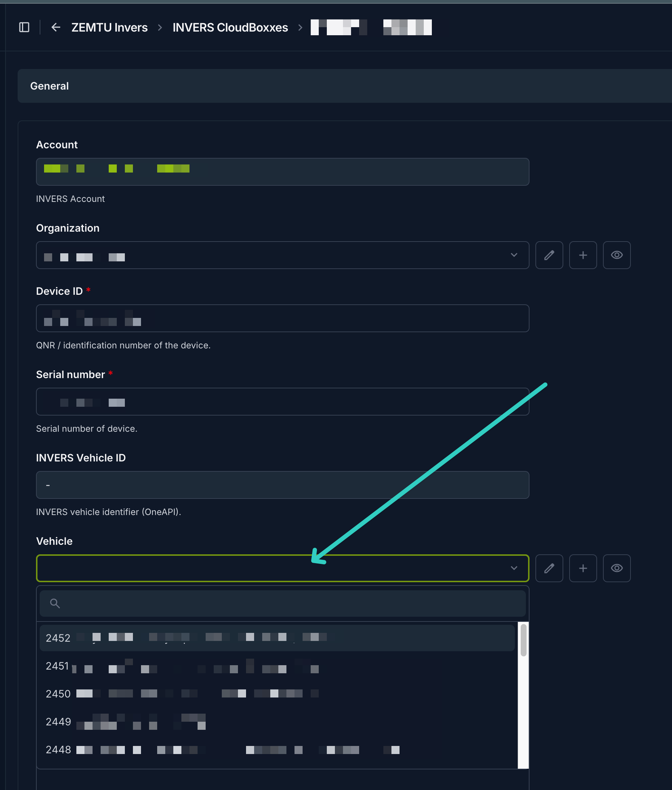This screenshot has height=790, width=672.
Task: Open the ZEMTU Invers breadcrumb
Action: (109, 28)
